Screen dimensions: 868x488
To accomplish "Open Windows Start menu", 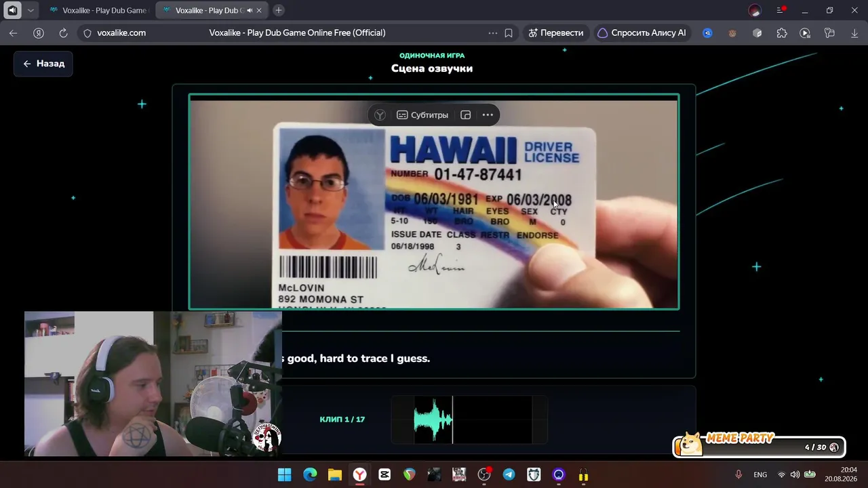I will tap(285, 474).
